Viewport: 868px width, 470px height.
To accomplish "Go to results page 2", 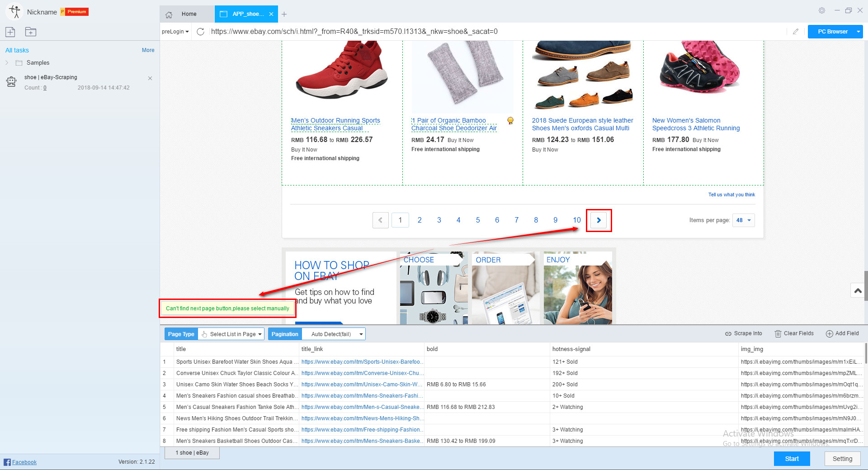I will (x=420, y=220).
